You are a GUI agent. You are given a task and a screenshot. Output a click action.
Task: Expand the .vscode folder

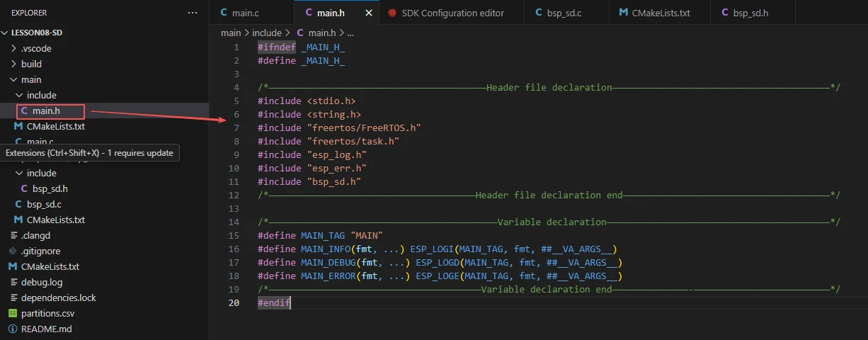click(36, 48)
